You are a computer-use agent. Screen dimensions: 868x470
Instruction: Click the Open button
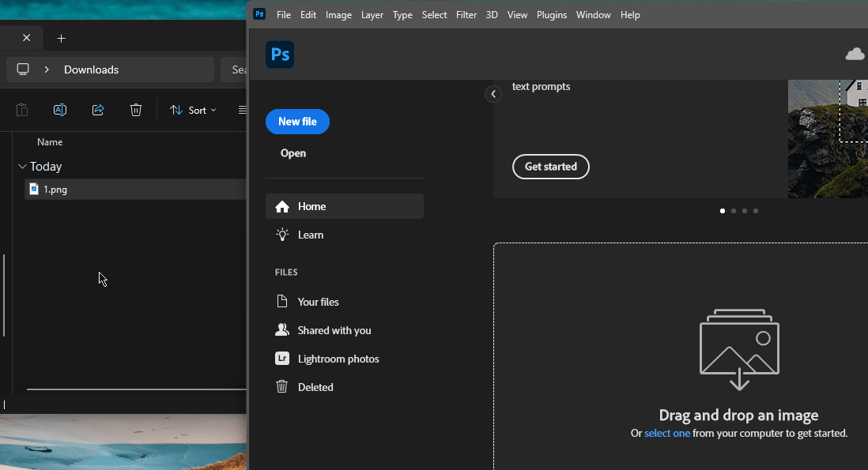[292, 153]
